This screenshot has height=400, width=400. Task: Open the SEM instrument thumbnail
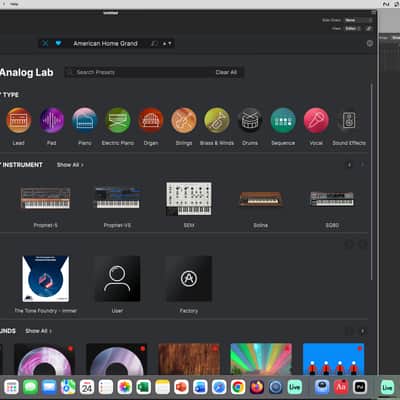point(189,199)
